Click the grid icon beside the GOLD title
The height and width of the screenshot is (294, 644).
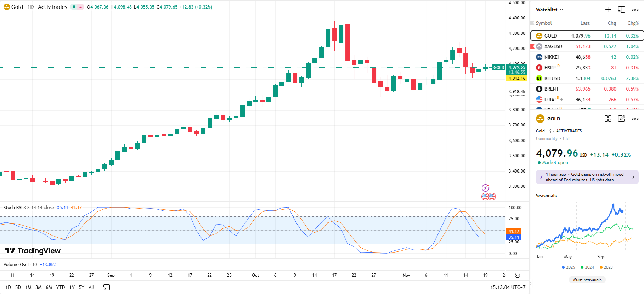tap(608, 119)
